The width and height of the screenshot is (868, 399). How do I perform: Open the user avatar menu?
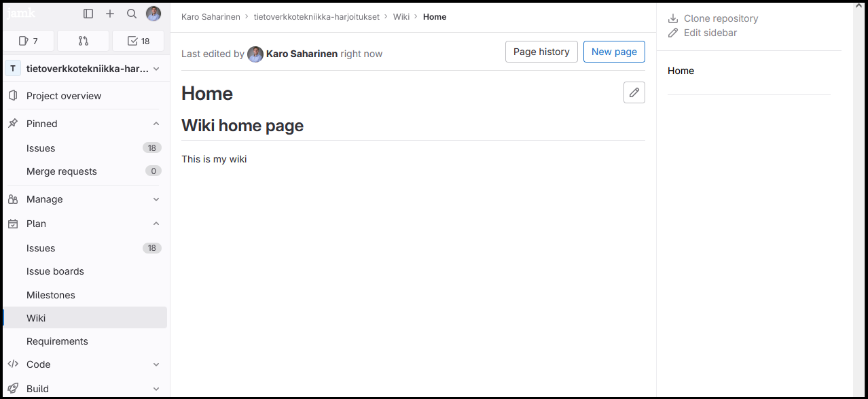(x=153, y=14)
